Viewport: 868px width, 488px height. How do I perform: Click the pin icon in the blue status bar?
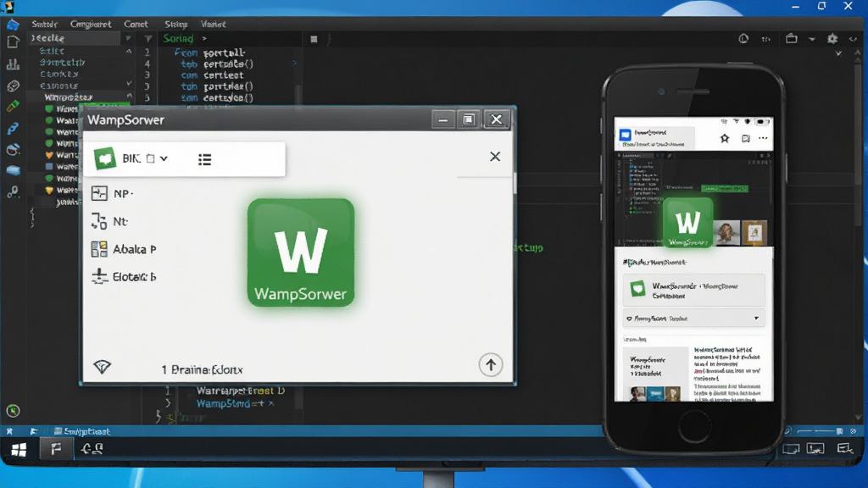(9, 431)
